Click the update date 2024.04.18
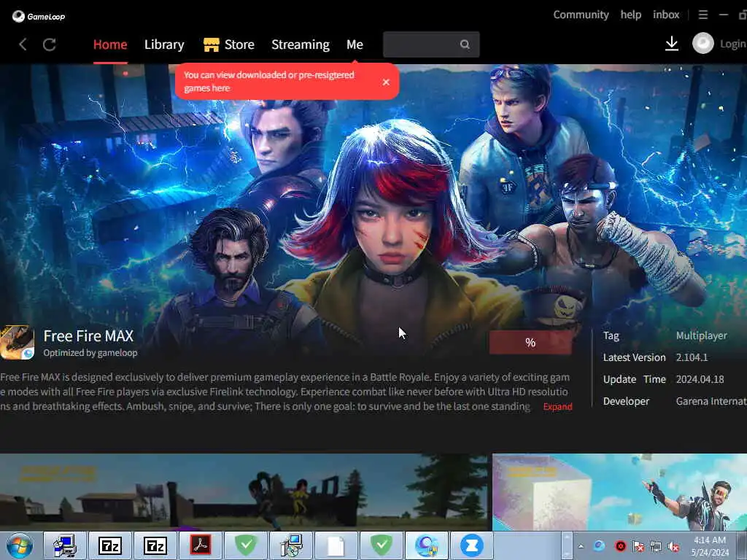This screenshot has height=560, width=747. click(x=700, y=379)
